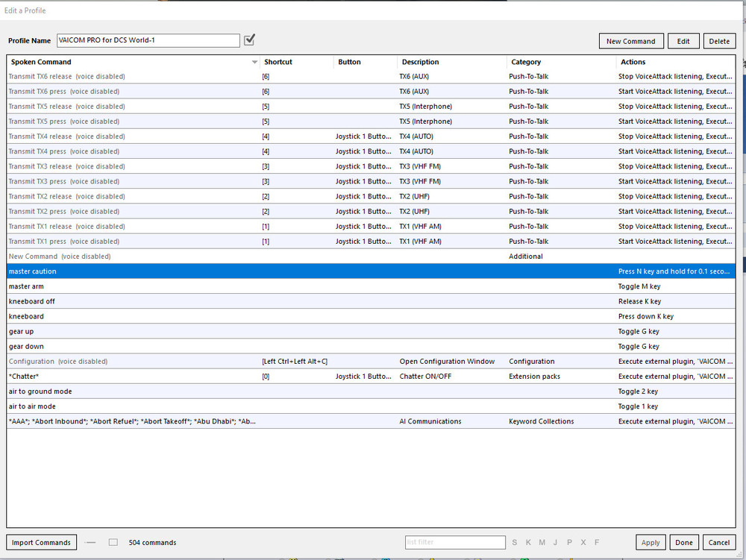Screen dimensions: 746x560
Task: Sort the list by Category column header
Action: click(526, 62)
